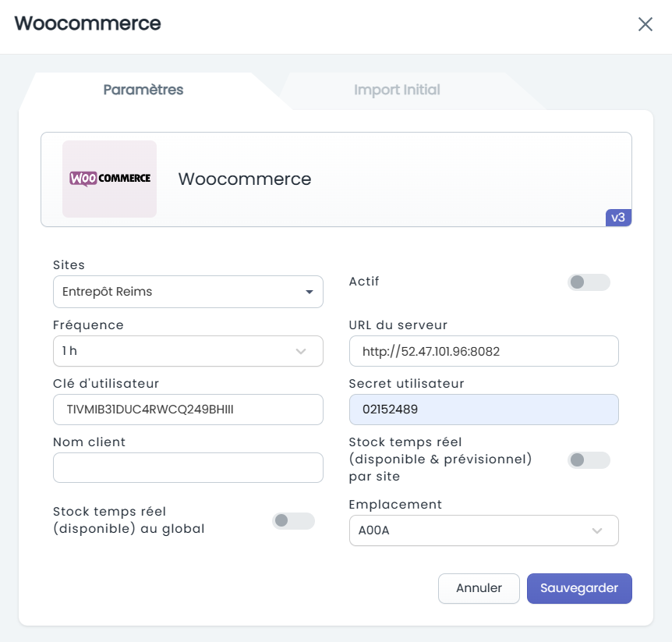Open the Sites dropdown showing Entrepôt Reims
672x642 pixels.
(x=188, y=292)
